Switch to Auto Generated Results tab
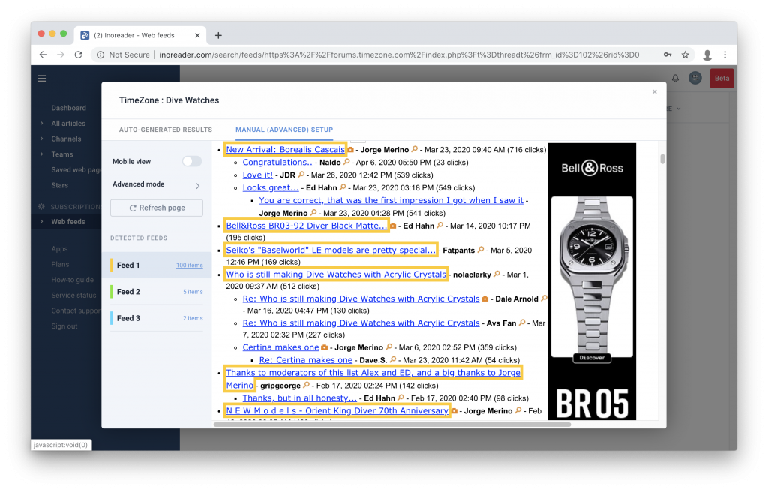The height and width of the screenshot is (491, 768). (165, 129)
